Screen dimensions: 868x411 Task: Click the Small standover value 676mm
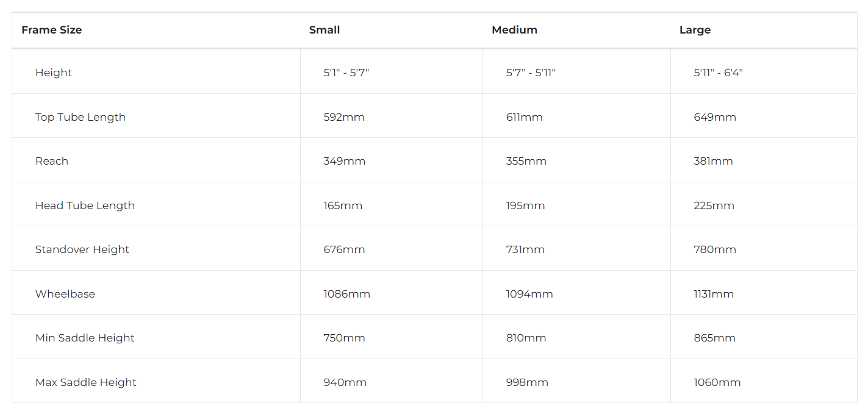(x=344, y=249)
